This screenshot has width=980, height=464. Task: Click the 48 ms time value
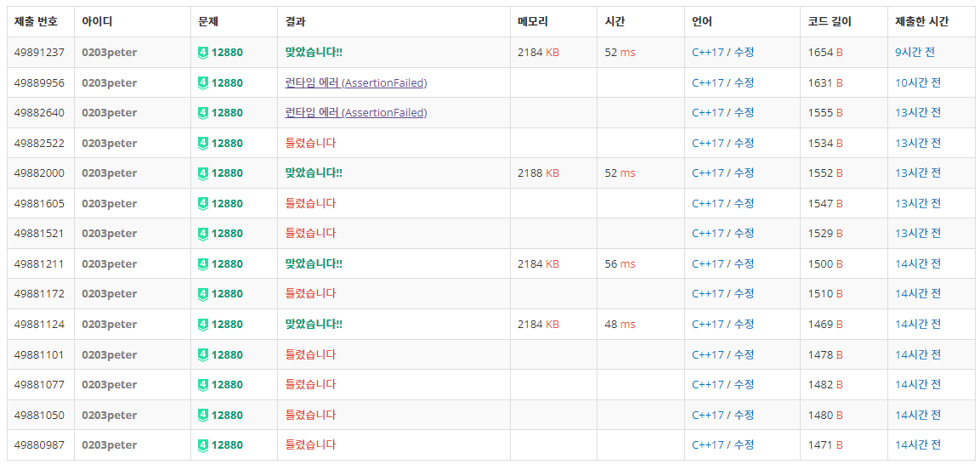tap(620, 325)
